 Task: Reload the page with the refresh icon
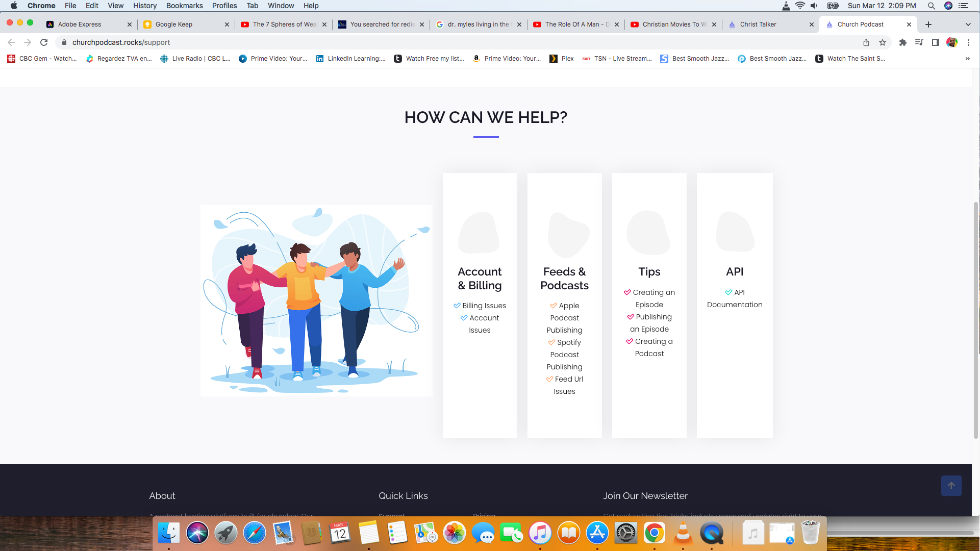[x=44, y=42]
